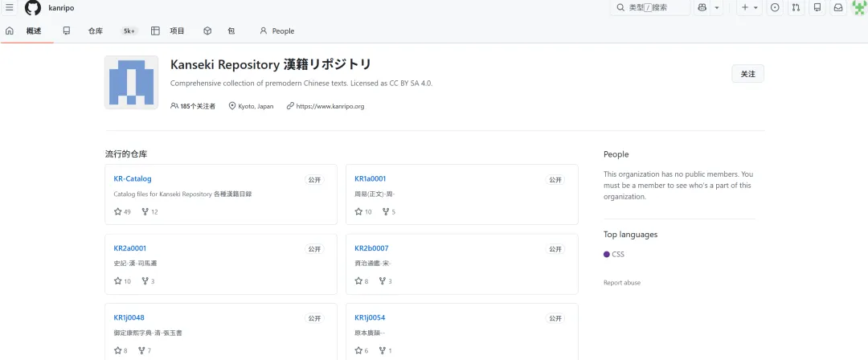
Task: Open the pull requests icon
Action: (x=796, y=8)
